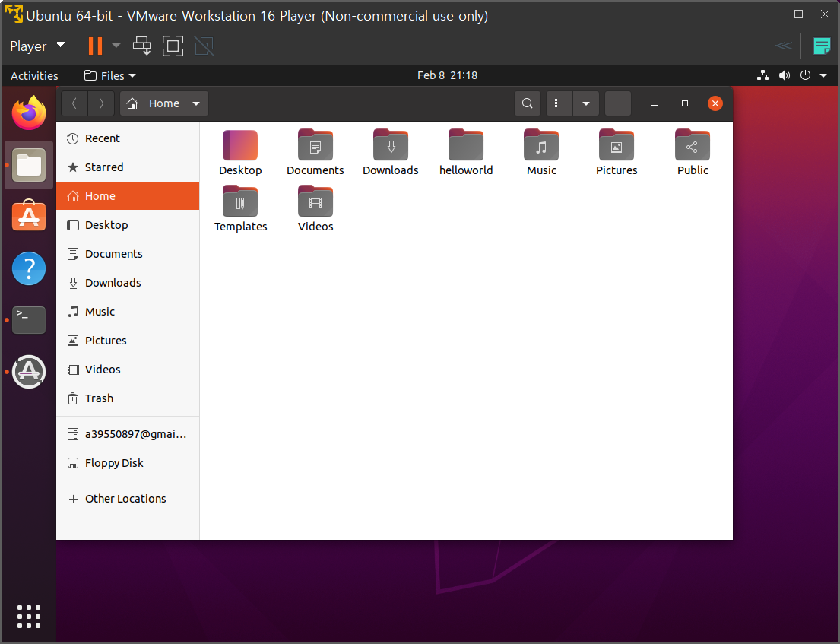
Task: Click the network status icon
Action: [762, 75]
